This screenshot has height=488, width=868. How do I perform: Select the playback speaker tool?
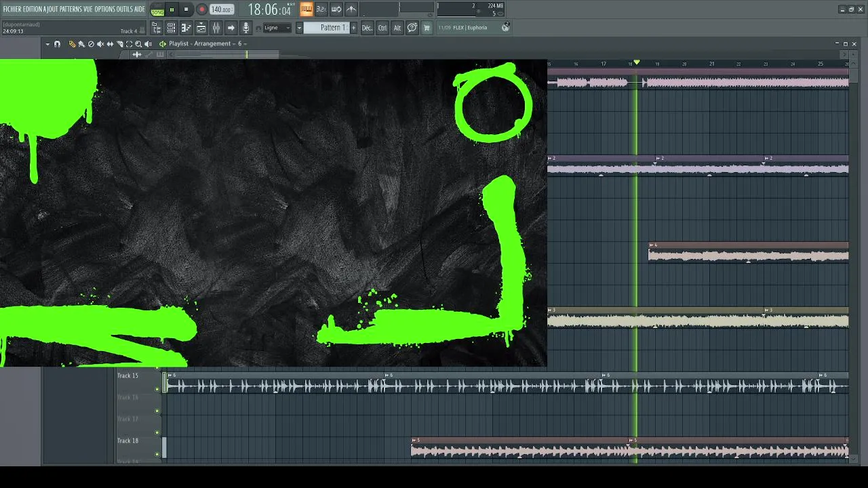(148, 44)
